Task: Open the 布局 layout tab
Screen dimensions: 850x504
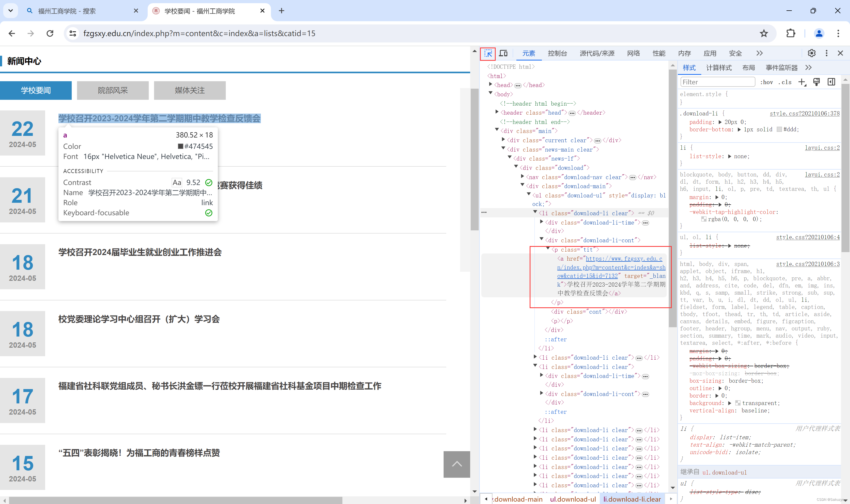Action: coord(749,68)
